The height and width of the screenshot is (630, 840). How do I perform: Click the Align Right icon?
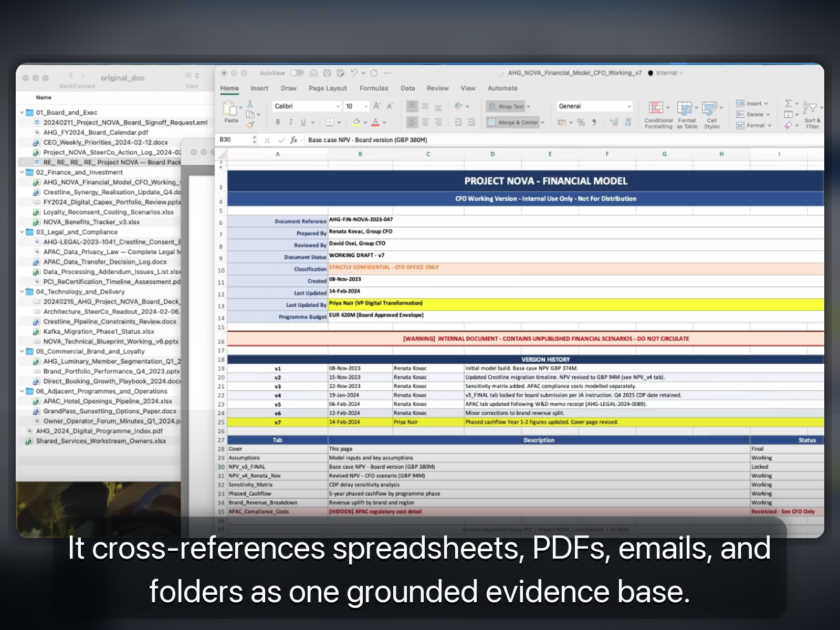click(438, 122)
